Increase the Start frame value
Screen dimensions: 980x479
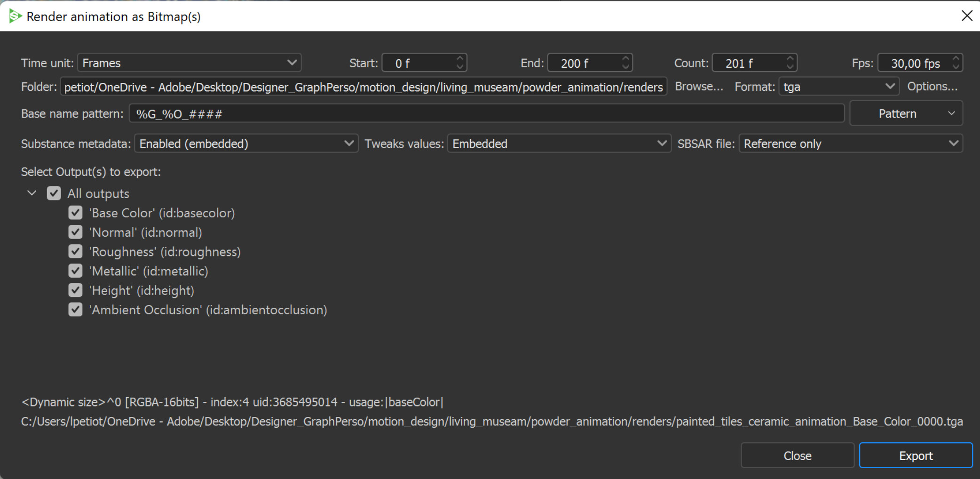pyautogui.click(x=460, y=58)
